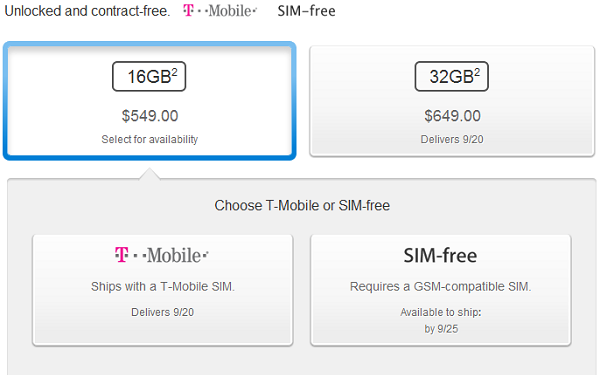600x375 pixels.
Task: Click the 16GB capacity badge
Action: (x=149, y=77)
